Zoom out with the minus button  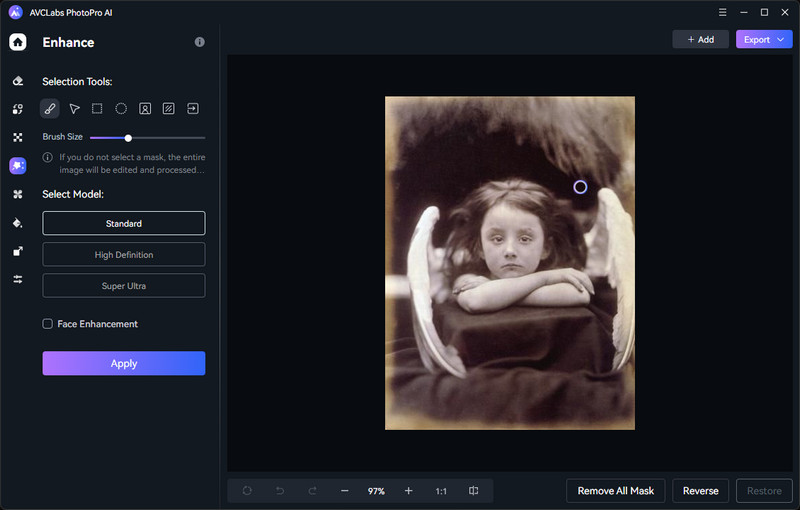345,491
